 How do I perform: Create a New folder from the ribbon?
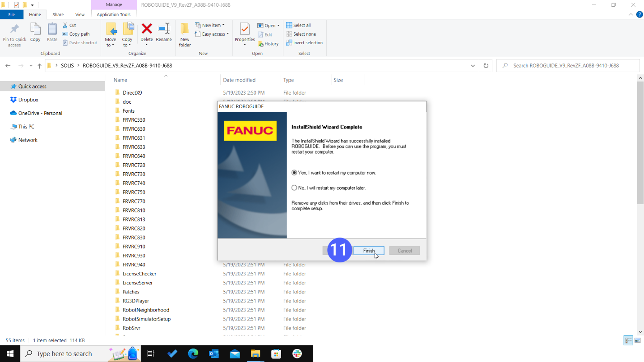click(184, 34)
